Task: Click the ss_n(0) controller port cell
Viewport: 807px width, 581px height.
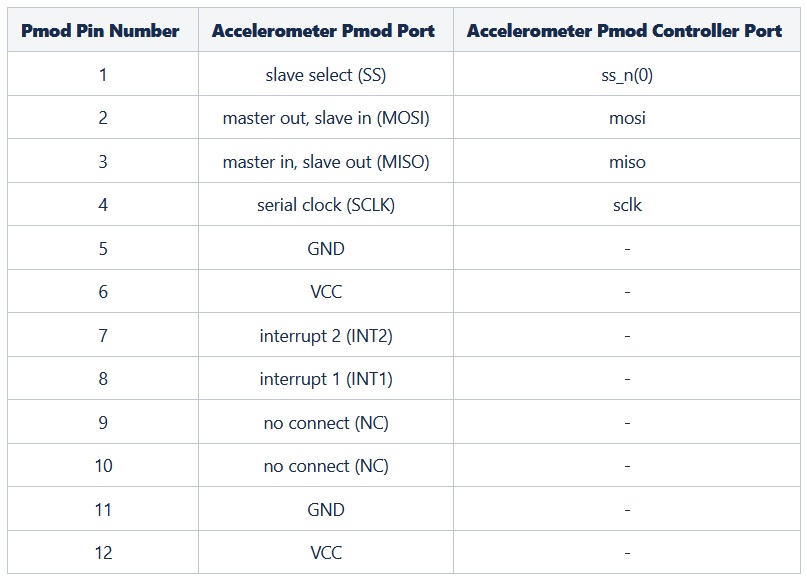Action: [x=627, y=74]
